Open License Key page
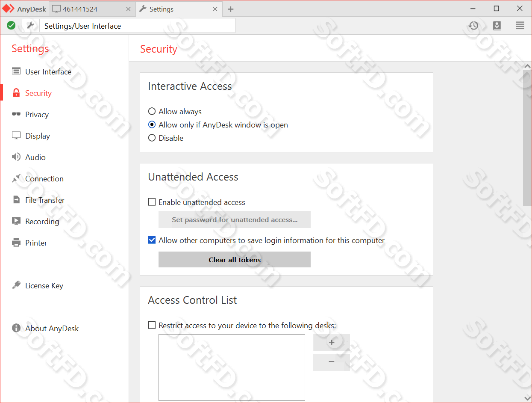The width and height of the screenshot is (532, 403). tap(44, 285)
